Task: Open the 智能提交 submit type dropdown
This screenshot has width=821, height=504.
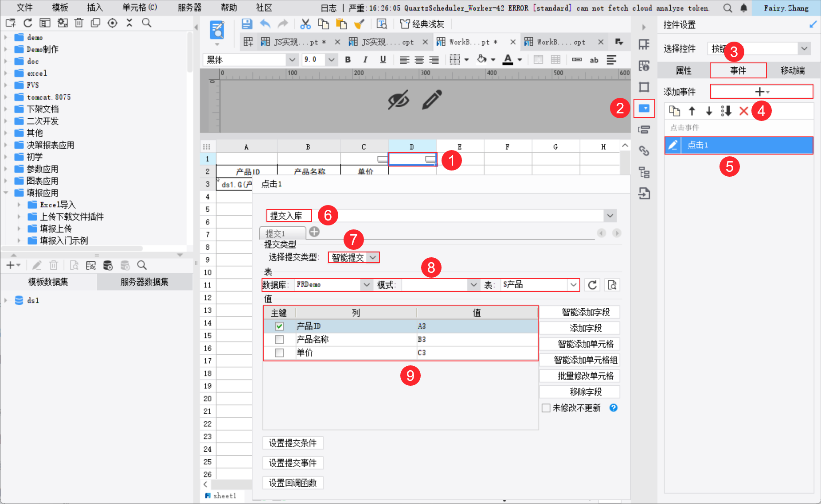Action: (373, 257)
